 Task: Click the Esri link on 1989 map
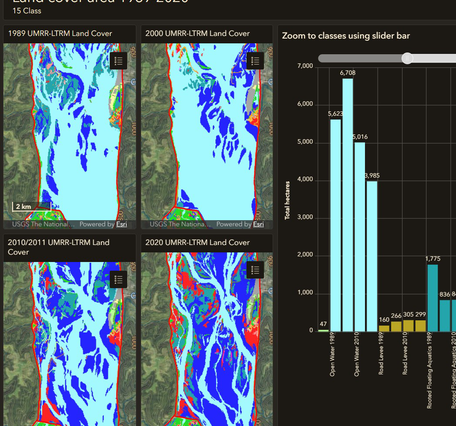pos(122,224)
